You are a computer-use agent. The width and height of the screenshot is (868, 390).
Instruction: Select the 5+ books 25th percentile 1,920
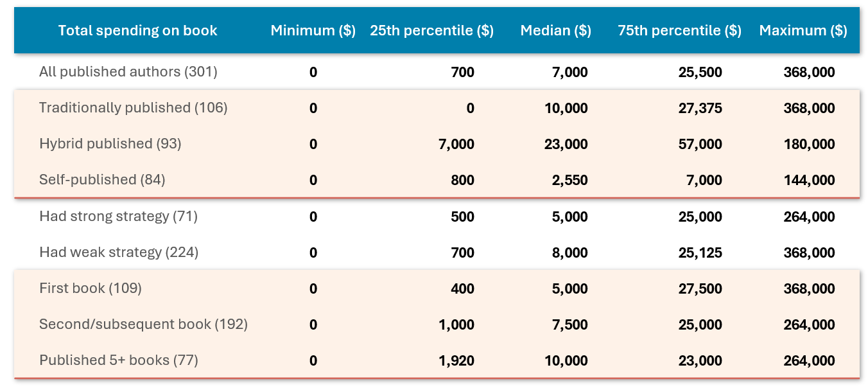coord(456,361)
